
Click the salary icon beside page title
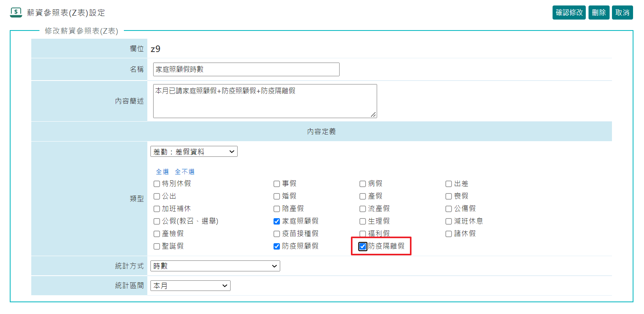coord(16,13)
